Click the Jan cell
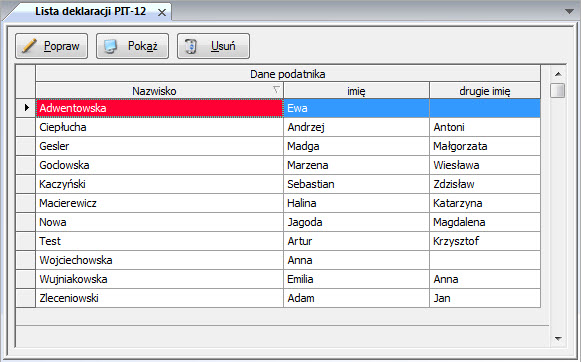 [x=485, y=298]
